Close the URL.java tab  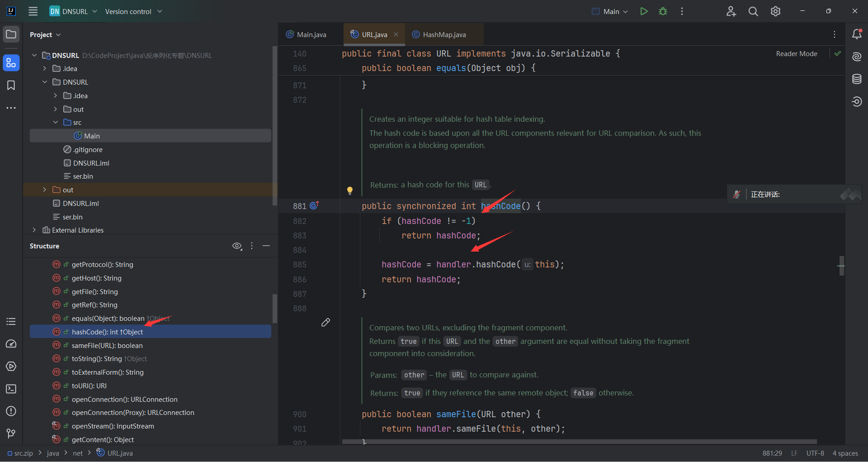396,34
